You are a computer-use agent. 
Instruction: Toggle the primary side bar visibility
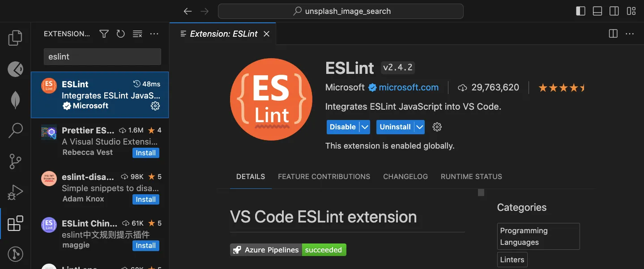point(580,11)
